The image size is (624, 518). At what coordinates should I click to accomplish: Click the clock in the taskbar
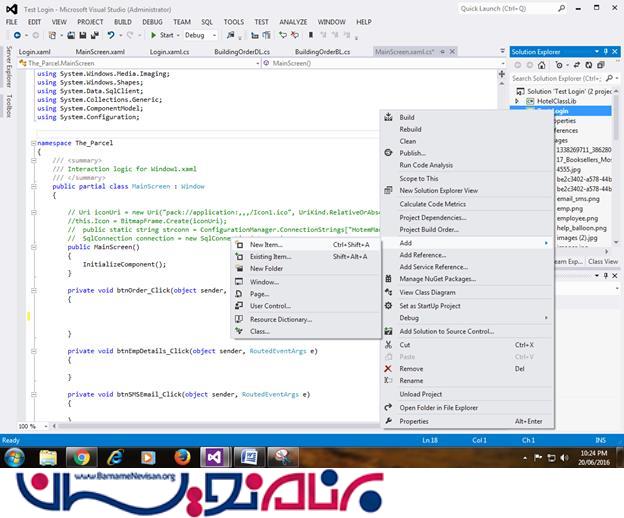tap(594, 458)
